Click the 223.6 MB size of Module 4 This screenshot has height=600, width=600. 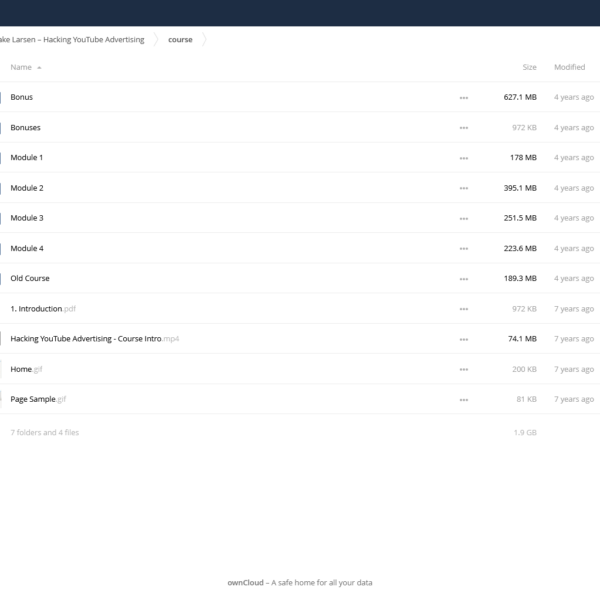(x=520, y=248)
